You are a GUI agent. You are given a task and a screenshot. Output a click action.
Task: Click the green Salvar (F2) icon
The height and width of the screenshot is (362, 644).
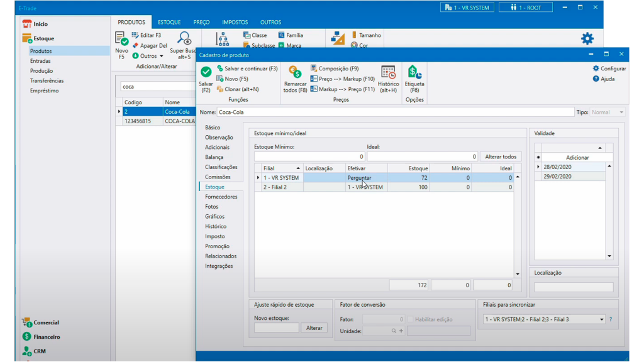[x=206, y=72]
